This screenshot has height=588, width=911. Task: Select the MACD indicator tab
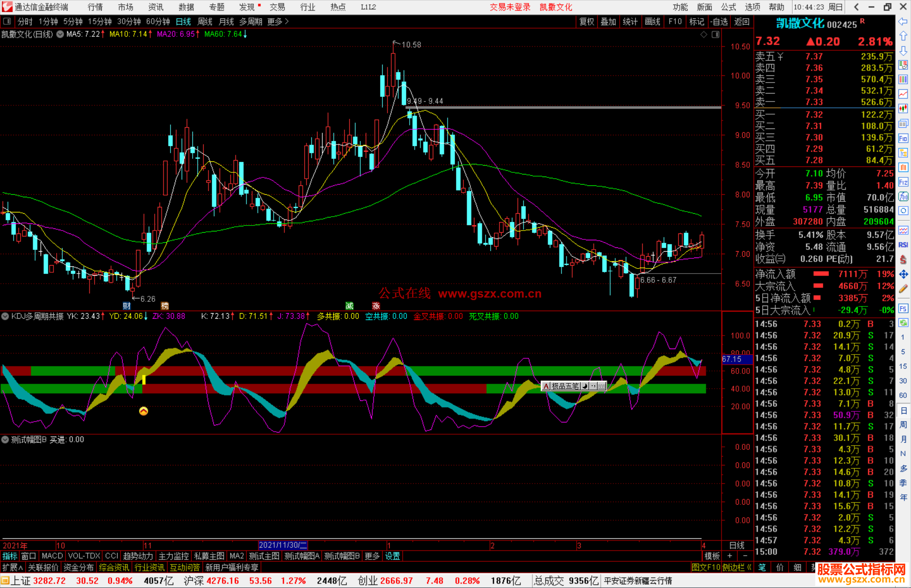point(52,556)
